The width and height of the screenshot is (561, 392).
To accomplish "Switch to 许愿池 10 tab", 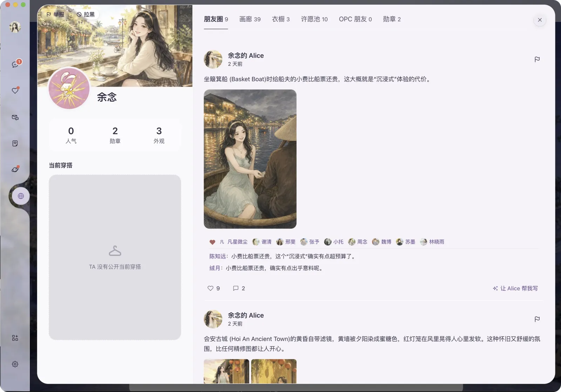I will pyautogui.click(x=314, y=19).
